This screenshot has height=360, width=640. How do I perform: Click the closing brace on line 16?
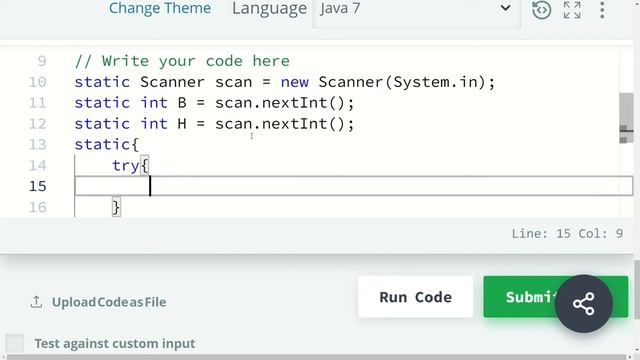pos(116,207)
